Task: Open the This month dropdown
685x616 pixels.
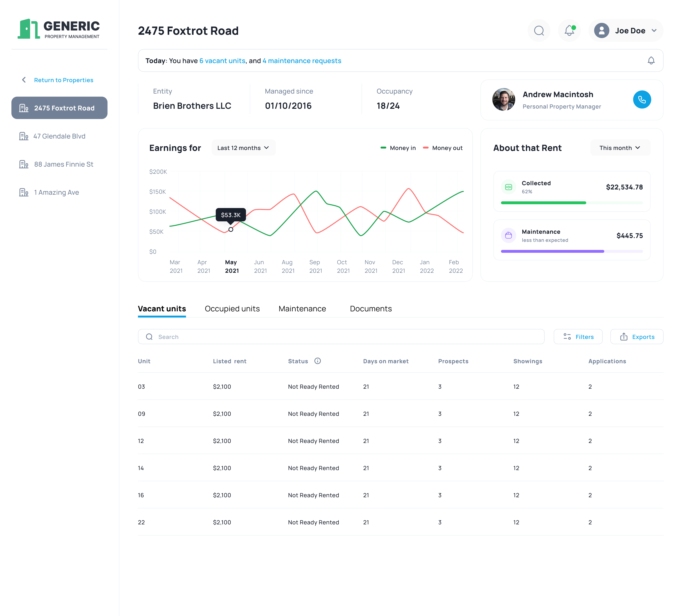Action: click(620, 148)
